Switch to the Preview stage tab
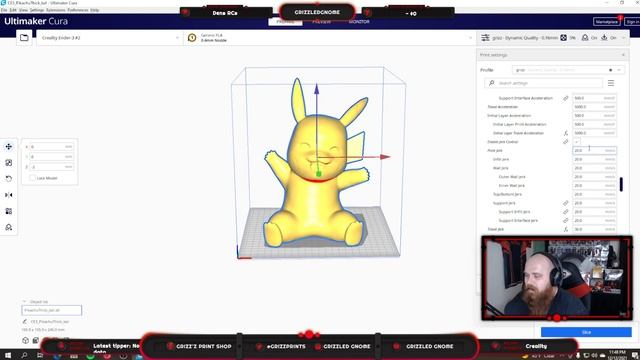Viewport: 640px width, 360px height. [x=322, y=22]
